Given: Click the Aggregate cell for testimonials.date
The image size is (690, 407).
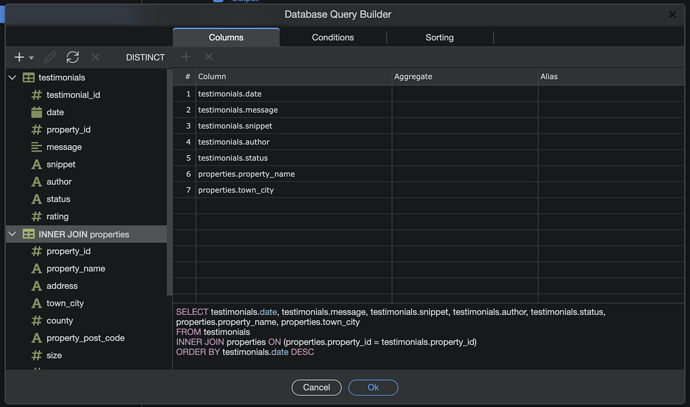Looking at the screenshot, I should click(x=465, y=94).
